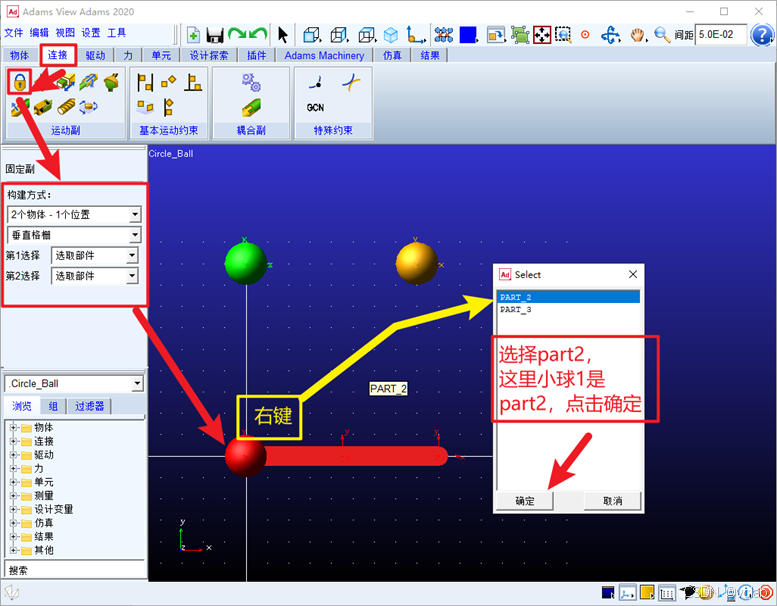Click the 搜索 search field
The width and height of the screenshot is (777, 606).
pyautogui.click(x=74, y=570)
